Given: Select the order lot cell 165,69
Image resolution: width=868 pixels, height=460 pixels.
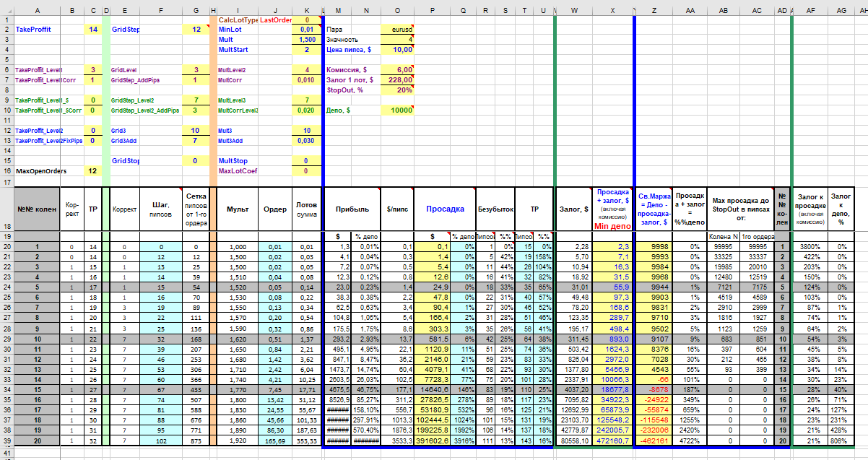Looking at the screenshot, I should pos(275,440).
